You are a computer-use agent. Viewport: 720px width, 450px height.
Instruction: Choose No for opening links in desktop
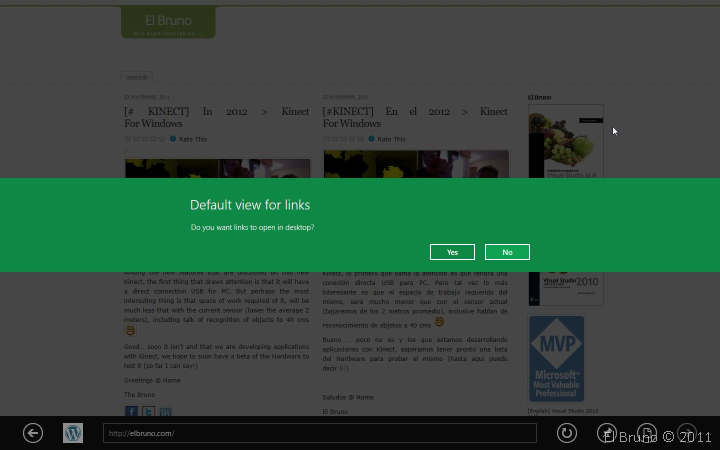[507, 252]
